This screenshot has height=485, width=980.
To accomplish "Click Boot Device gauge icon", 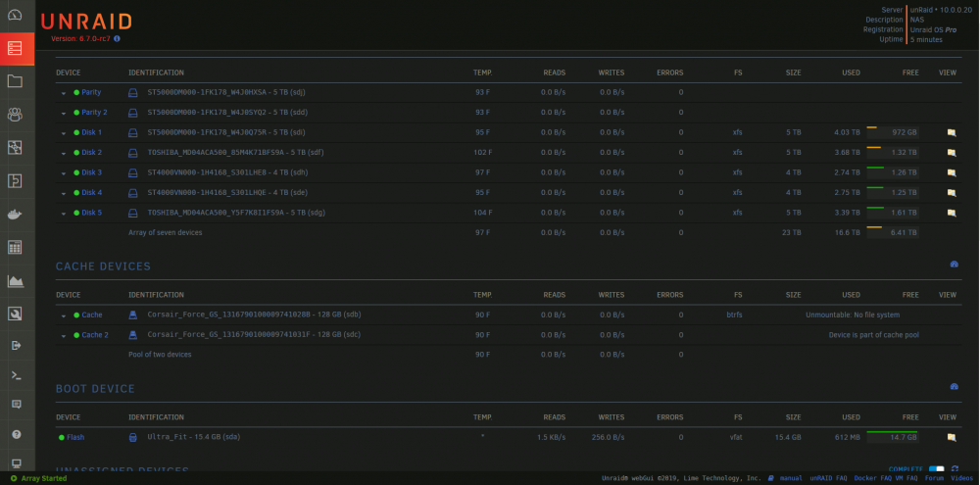I will [954, 387].
